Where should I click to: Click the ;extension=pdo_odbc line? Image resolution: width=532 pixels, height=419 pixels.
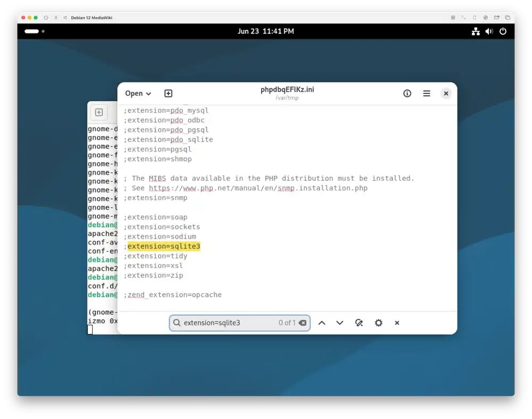(x=164, y=120)
